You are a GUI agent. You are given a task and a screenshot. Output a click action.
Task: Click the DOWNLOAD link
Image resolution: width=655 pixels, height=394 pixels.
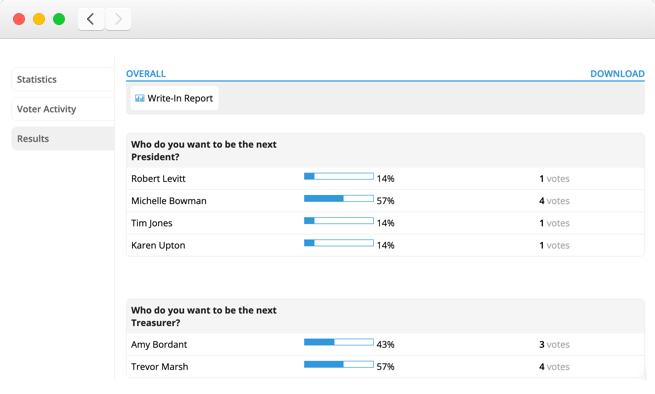tap(617, 74)
